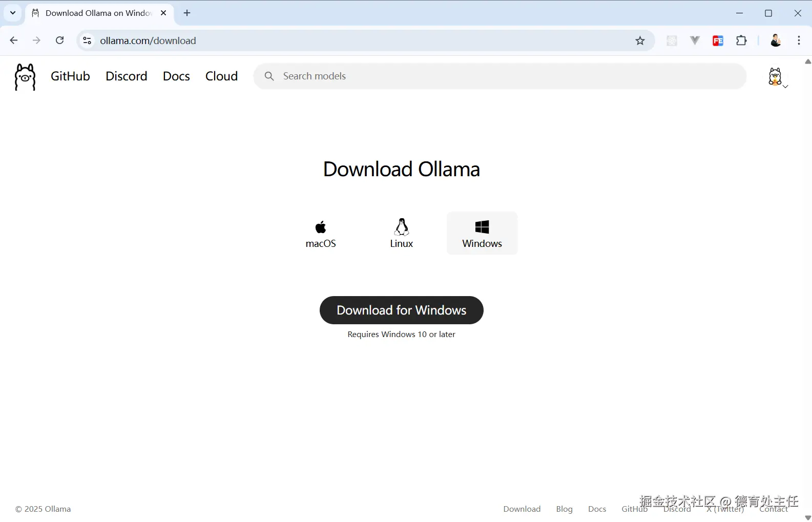Open the Cloud nav link
The width and height of the screenshot is (812, 522).
221,76
